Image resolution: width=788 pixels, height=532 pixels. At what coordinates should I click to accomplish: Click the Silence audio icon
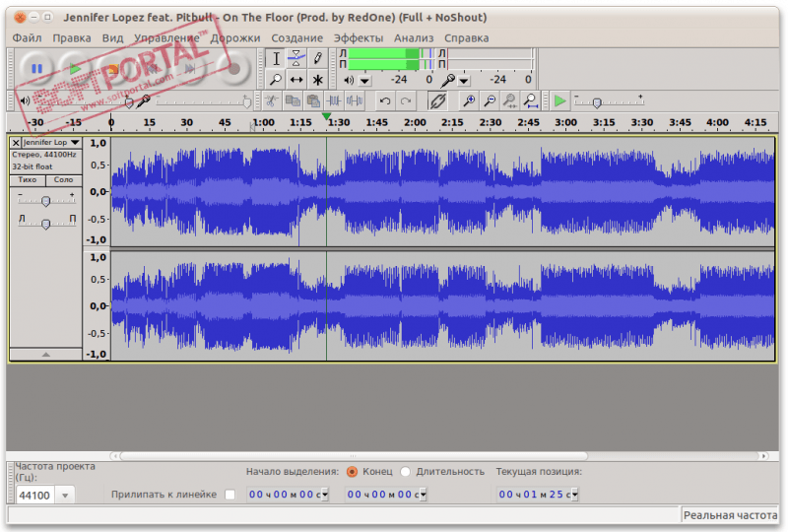355,101
